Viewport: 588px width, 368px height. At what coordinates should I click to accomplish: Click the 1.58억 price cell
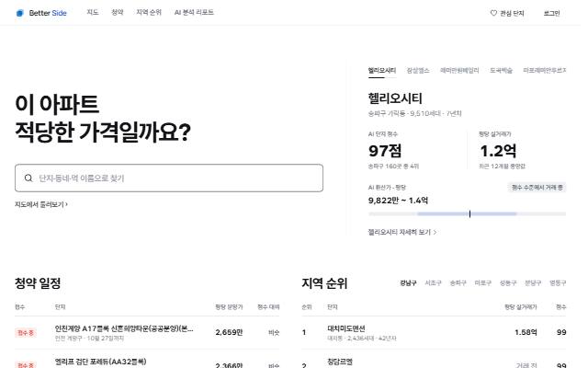pos(526,332)
